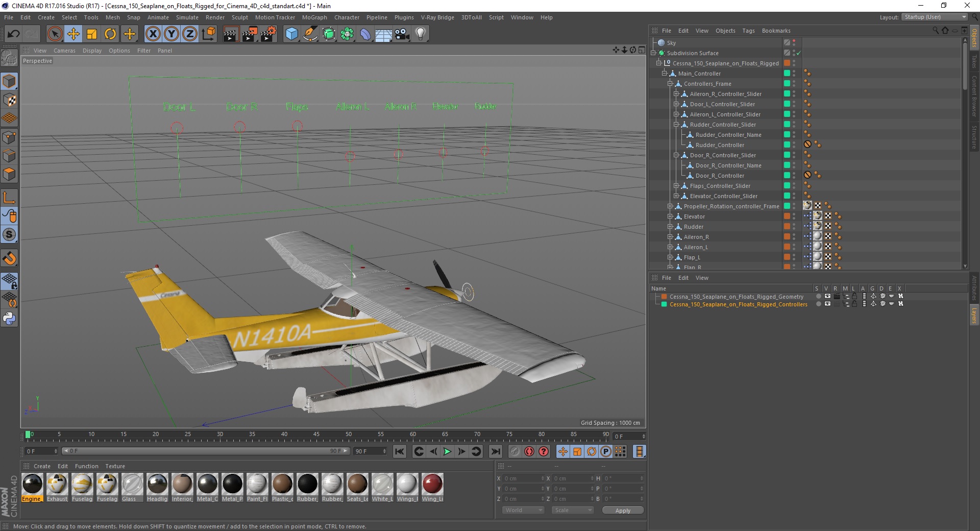Click Record Active Objects button
Screen dimensions: 980x531
pos(514,451)
